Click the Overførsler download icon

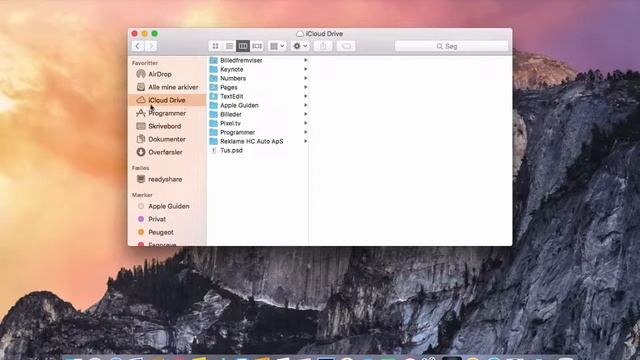[141, 152]
